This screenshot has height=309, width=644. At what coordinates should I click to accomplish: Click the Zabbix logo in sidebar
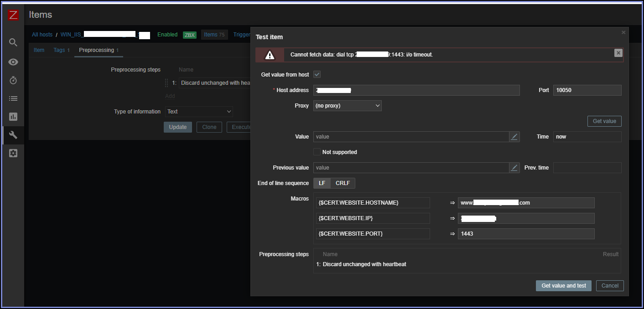coord(13,15)
